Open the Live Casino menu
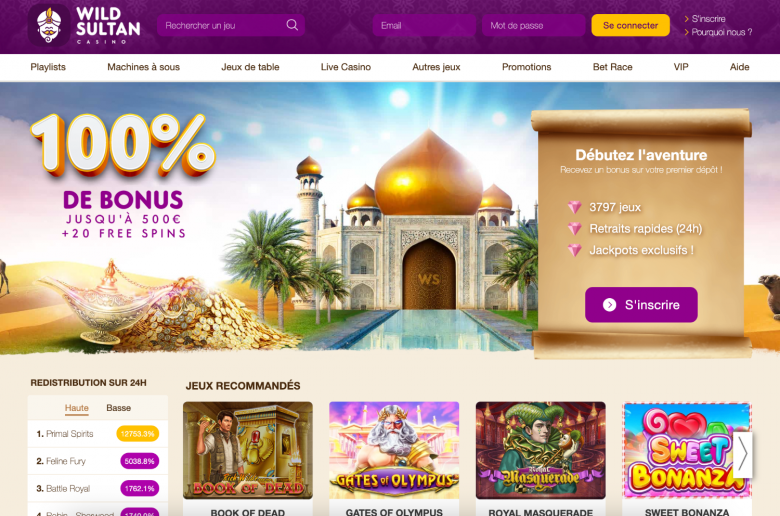The height and width of the screenshot is (516, 780). (346, 67)
